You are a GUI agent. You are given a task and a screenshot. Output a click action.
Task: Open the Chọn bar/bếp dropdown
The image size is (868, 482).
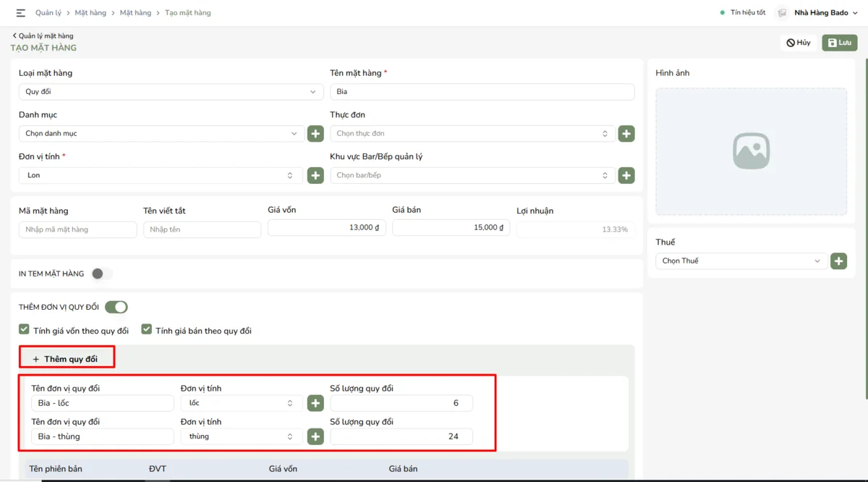click(472, 175)
